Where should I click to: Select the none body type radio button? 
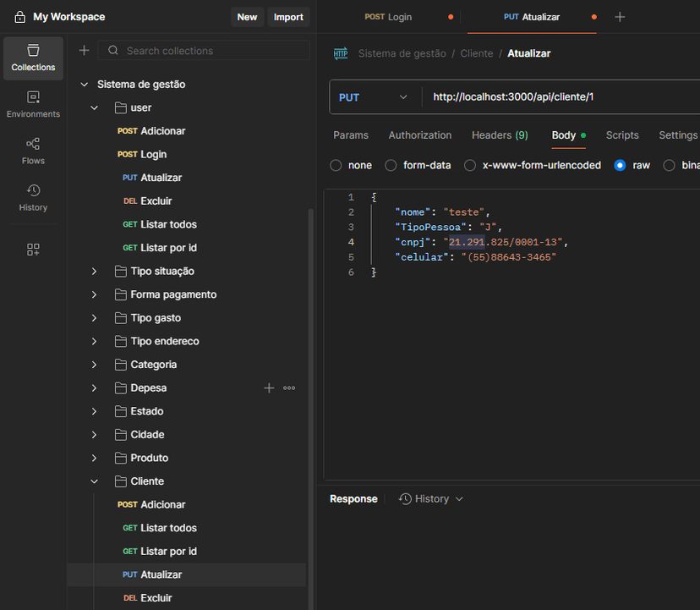(336, 166)
